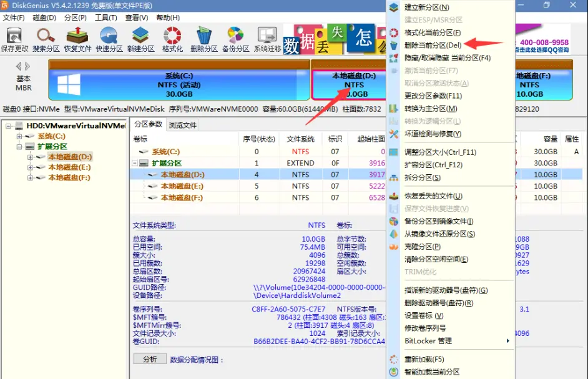
Task: Choose 修改卷序列号 menu entry
Action: [425, 328]
